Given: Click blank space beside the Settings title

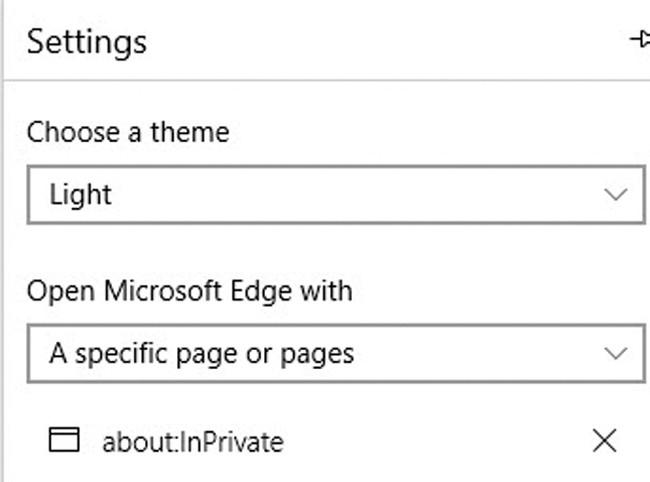Looking at the screenshot, I should tap(380, 42).
